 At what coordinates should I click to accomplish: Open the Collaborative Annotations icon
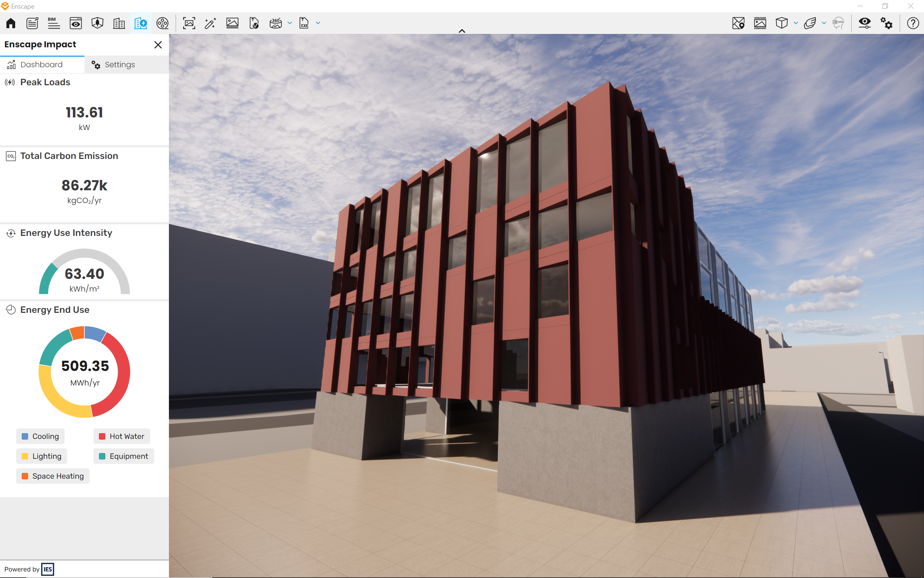[x=32, y=23]
